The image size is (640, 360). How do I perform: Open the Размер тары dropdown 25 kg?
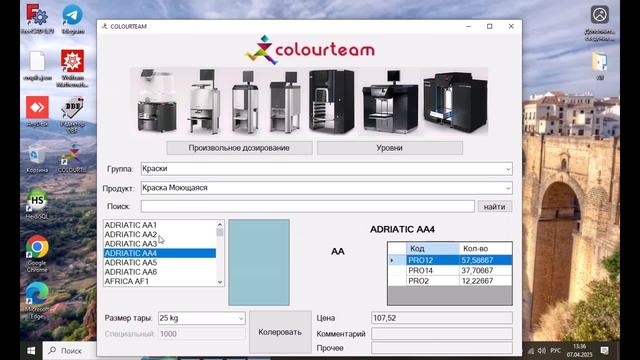pos(202,318)
